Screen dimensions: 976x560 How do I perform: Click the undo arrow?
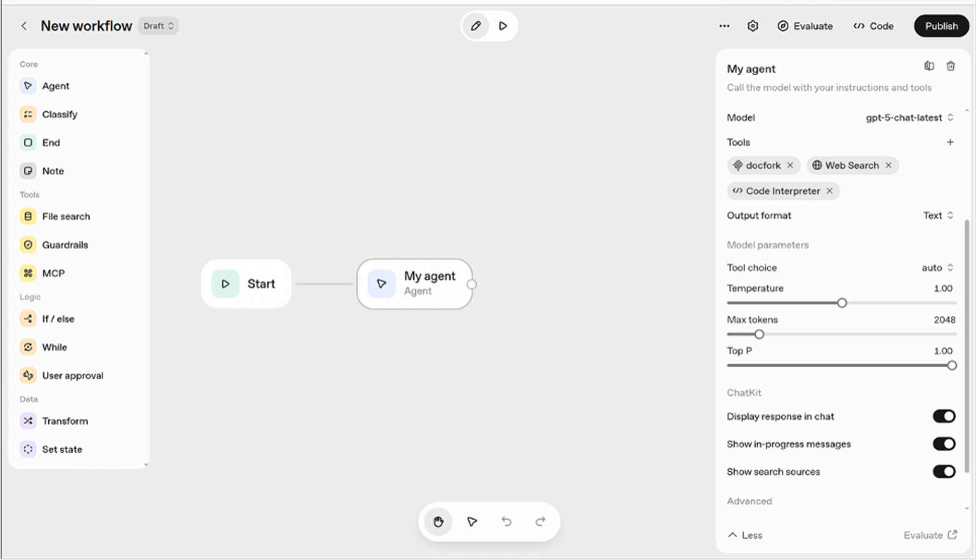pyautogui.click(x=506, y=521)
